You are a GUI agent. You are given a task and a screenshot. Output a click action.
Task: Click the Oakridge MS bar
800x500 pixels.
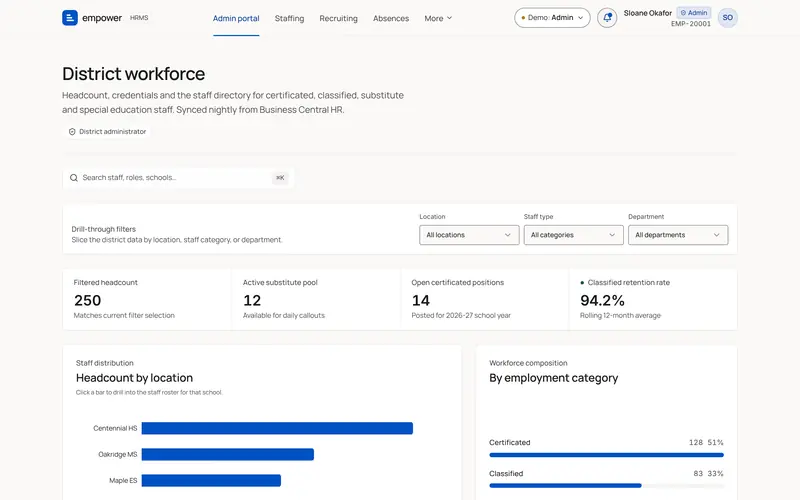click(x=228, y=454)
